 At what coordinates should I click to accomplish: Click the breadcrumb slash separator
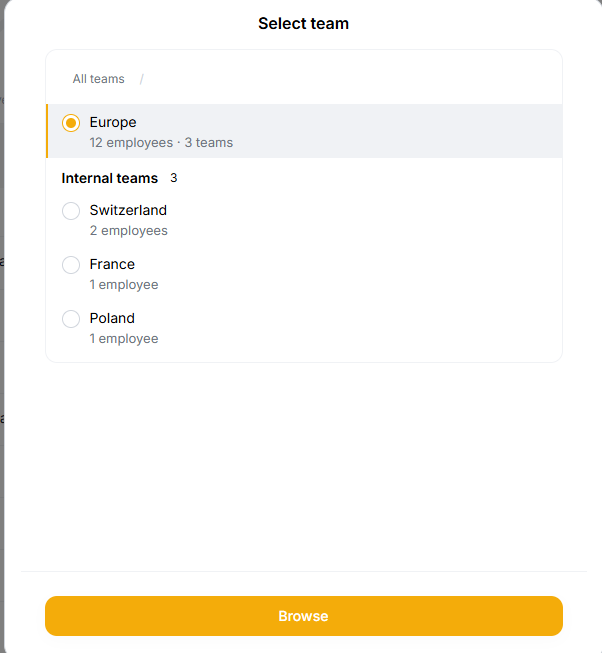pos(142,79)
